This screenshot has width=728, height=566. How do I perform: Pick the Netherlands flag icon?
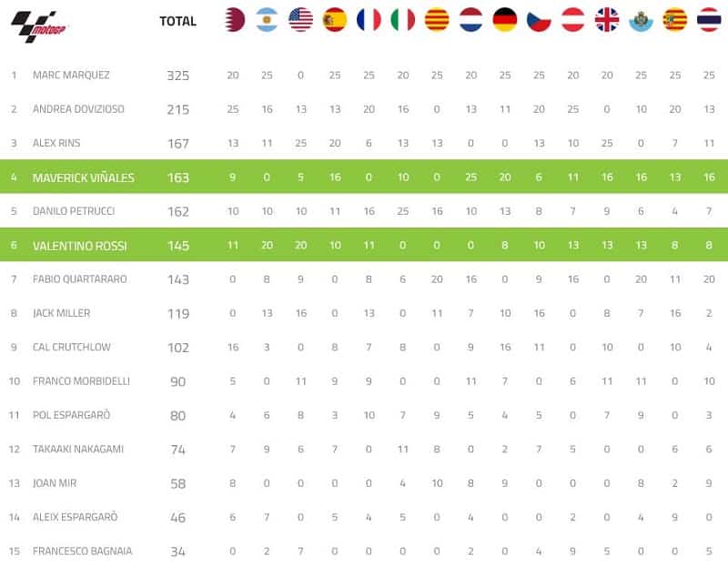[x=471, y=20]
